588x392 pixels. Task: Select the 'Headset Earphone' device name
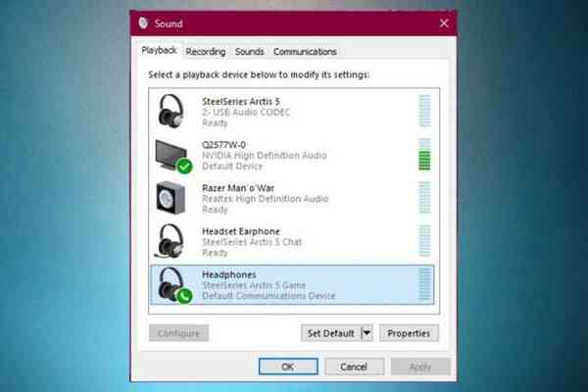click(241, 231)
